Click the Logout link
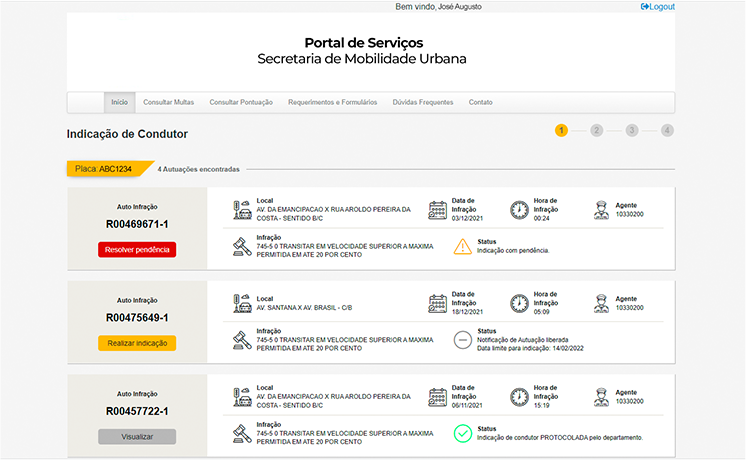This screenshot has width=746, height=461. click(x=658, y=7)
